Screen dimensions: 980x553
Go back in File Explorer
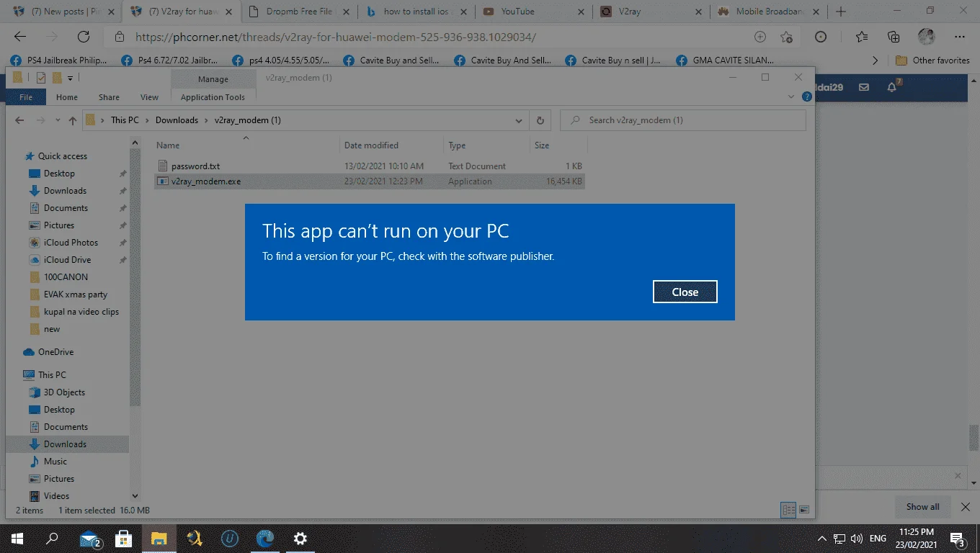tap(20, 120)
